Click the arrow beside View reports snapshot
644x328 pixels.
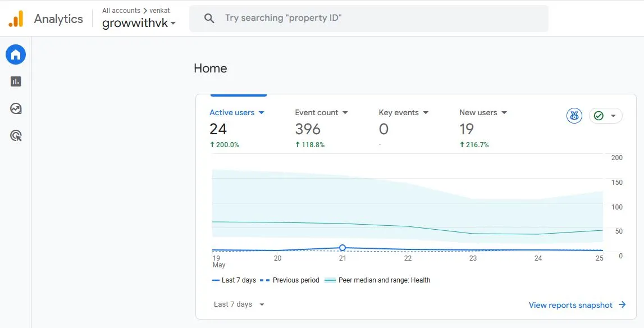pos(622,304)
